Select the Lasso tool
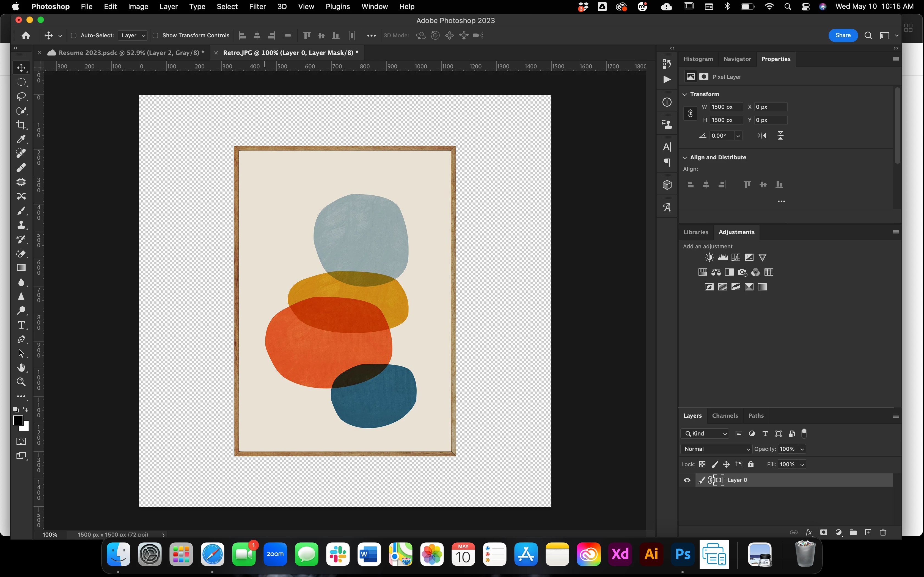 (21, 96)
